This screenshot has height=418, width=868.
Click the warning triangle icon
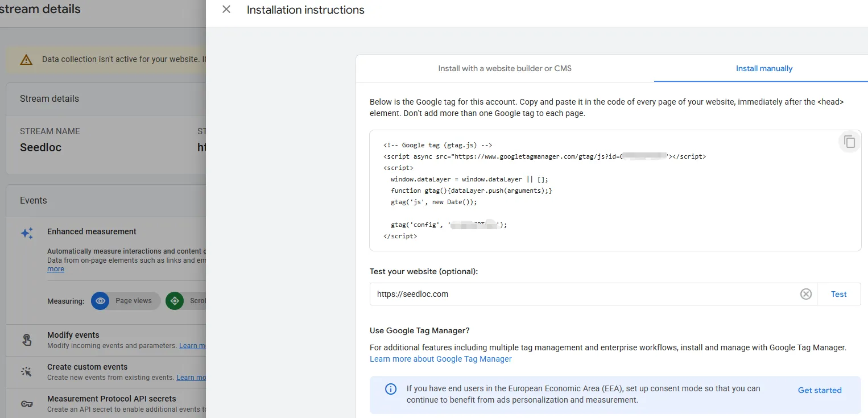pos(26,60)
